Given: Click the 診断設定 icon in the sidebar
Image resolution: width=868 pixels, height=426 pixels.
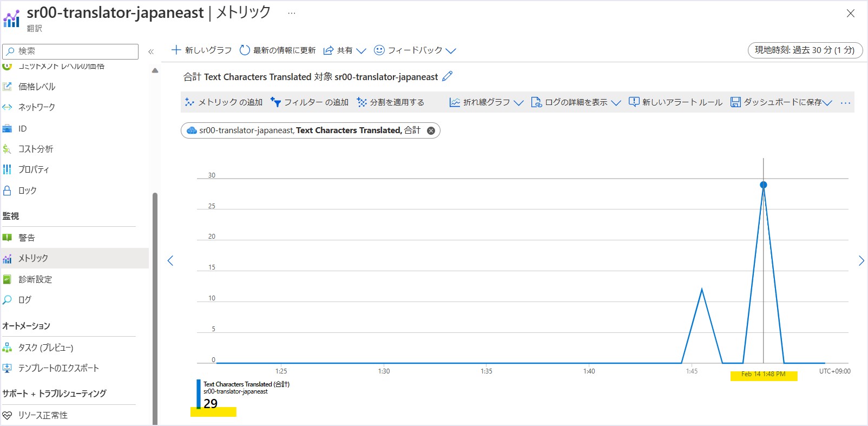Looking at the screenshot, I should pyautogui.click(x=7, y=279).
